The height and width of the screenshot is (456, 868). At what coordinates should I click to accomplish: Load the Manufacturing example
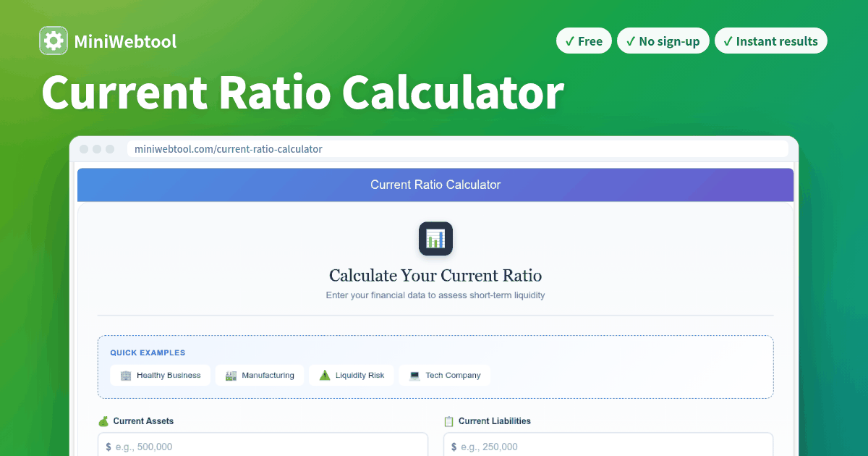[260, 375]
